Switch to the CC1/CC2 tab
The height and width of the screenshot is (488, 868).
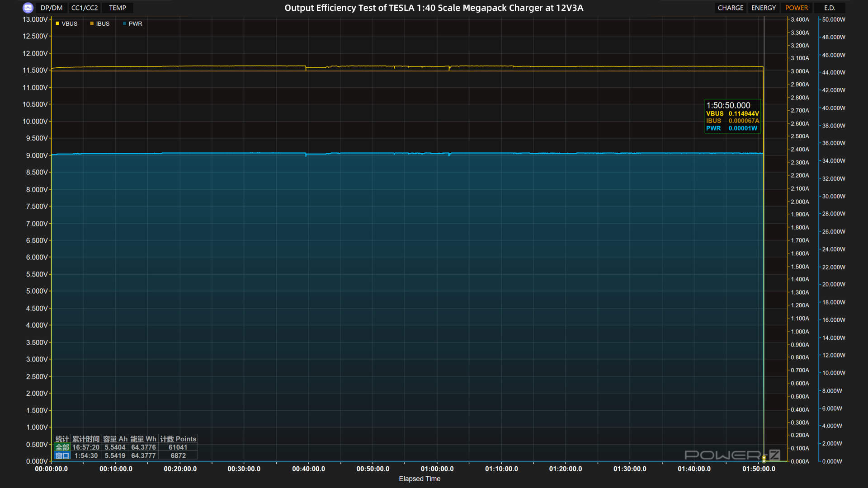tap(85, 8)
